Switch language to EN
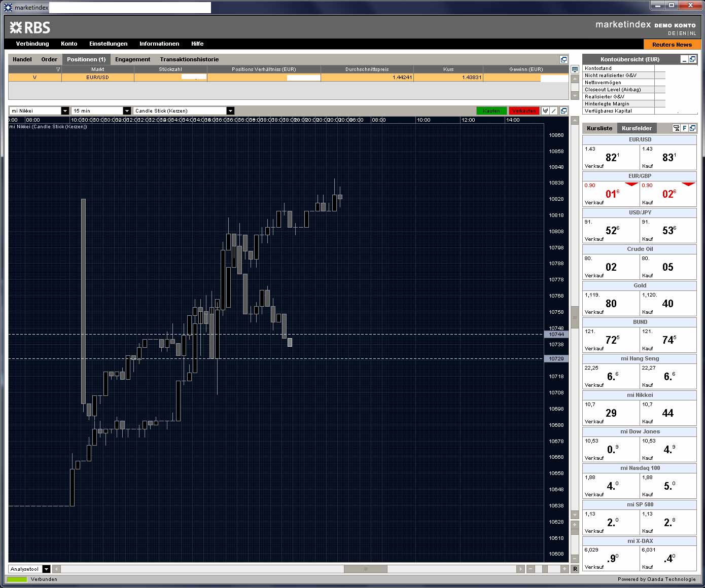This screenshot has width=705, height=588. (683, 33)
